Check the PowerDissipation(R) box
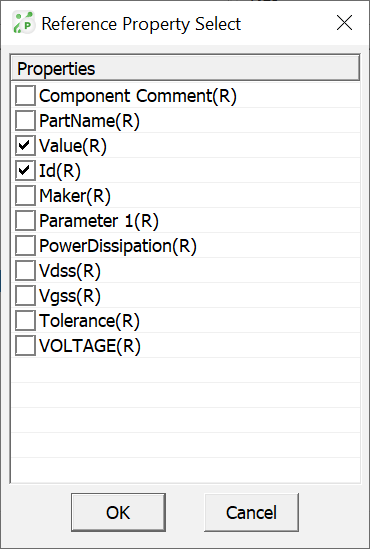This screenshot has height=549, width=370. coord(25,245)
